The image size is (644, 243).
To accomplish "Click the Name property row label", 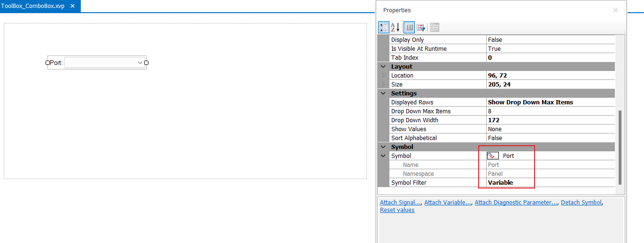I will (x=411, y=165).
